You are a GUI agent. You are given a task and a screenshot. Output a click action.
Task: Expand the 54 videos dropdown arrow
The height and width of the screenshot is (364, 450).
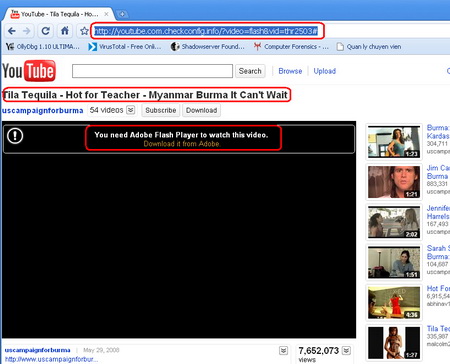tap(131, 110)
